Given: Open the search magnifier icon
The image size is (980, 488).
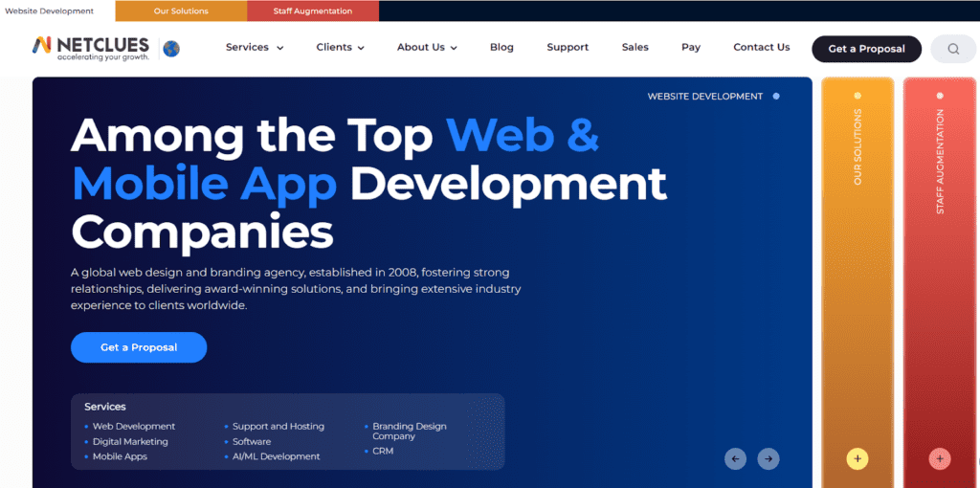Looking at the screenshot, I should (953, 49).
